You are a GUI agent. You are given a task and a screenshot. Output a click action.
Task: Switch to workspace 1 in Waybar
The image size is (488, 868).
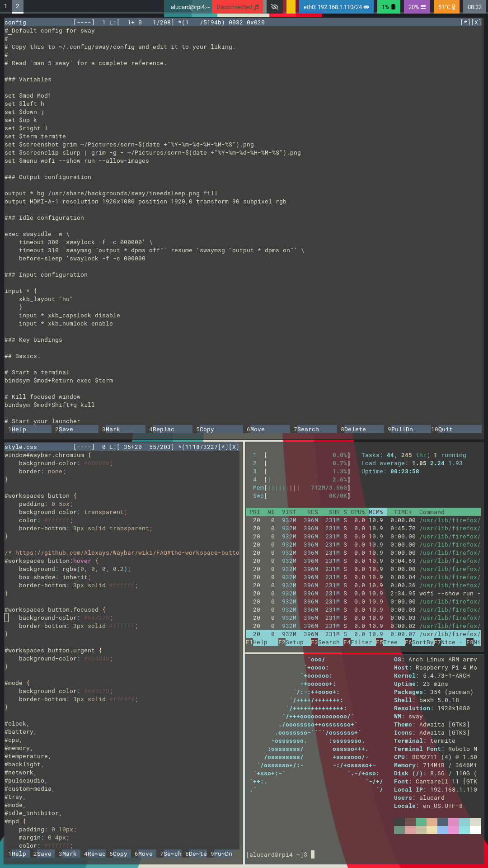coord(5,7)
